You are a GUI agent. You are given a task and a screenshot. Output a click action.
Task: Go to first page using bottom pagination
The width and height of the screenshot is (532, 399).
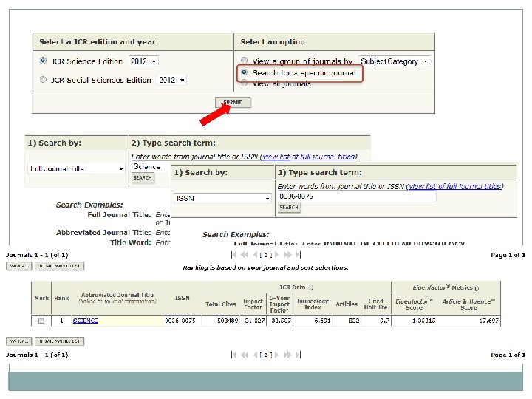(233, 355)
